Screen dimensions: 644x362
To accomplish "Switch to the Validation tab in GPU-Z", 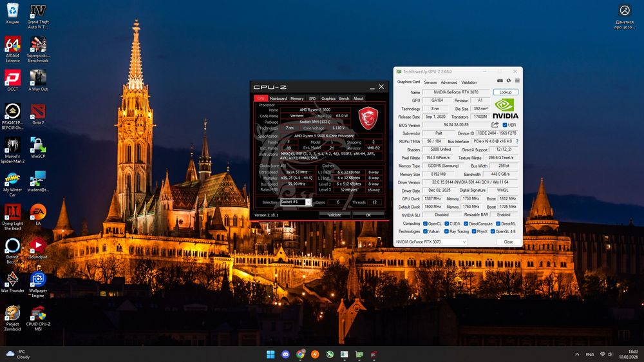I will [x=469, y=82].
